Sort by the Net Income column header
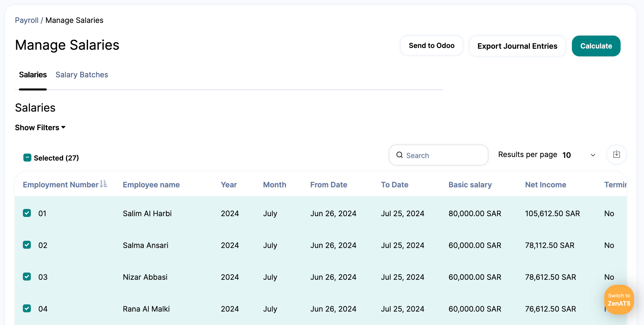Screen dimensions: 644x325 point(545,185)
